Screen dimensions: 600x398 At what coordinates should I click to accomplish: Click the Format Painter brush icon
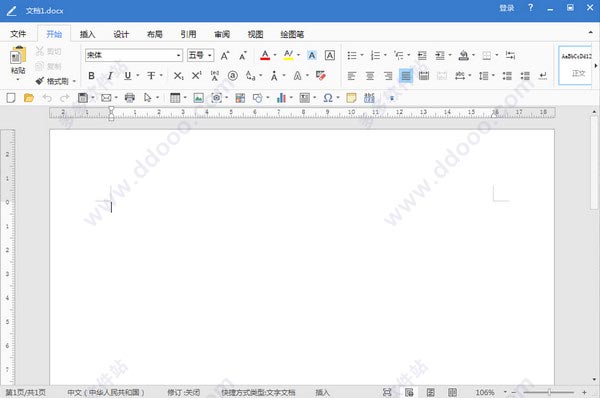40,81
